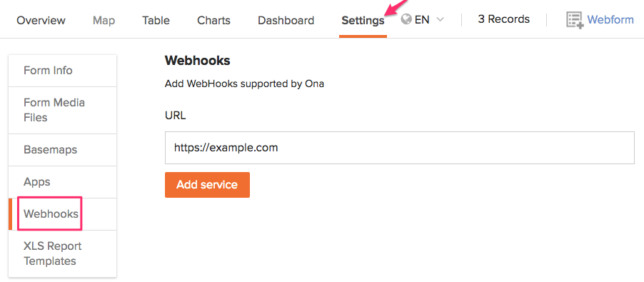Expand the EN language chevron
Viewport: 644px width, 282px height.
440,19
